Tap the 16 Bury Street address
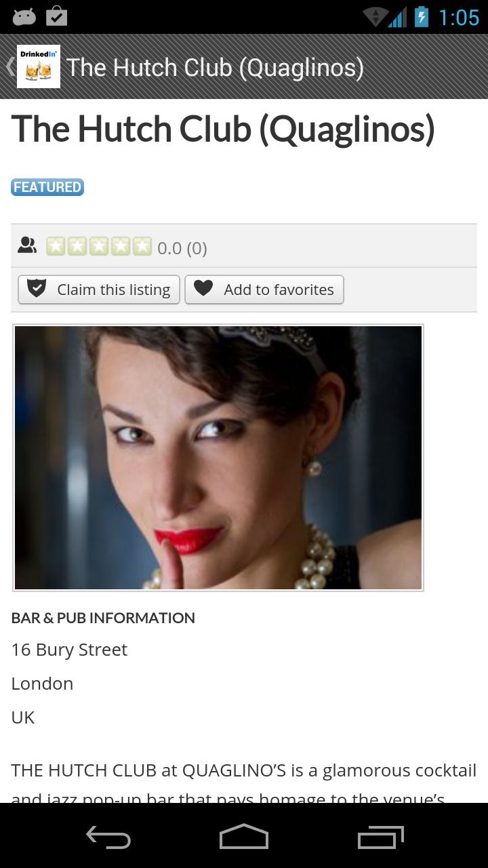The width and height of the screenshot is (488, 868). [x=69, y=650]
